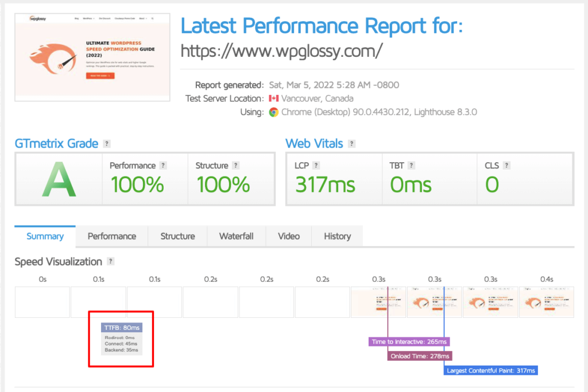Click the Web Vitals heading
The height and width of the screenshot is (392, 588).
click(x=314, y=144)
